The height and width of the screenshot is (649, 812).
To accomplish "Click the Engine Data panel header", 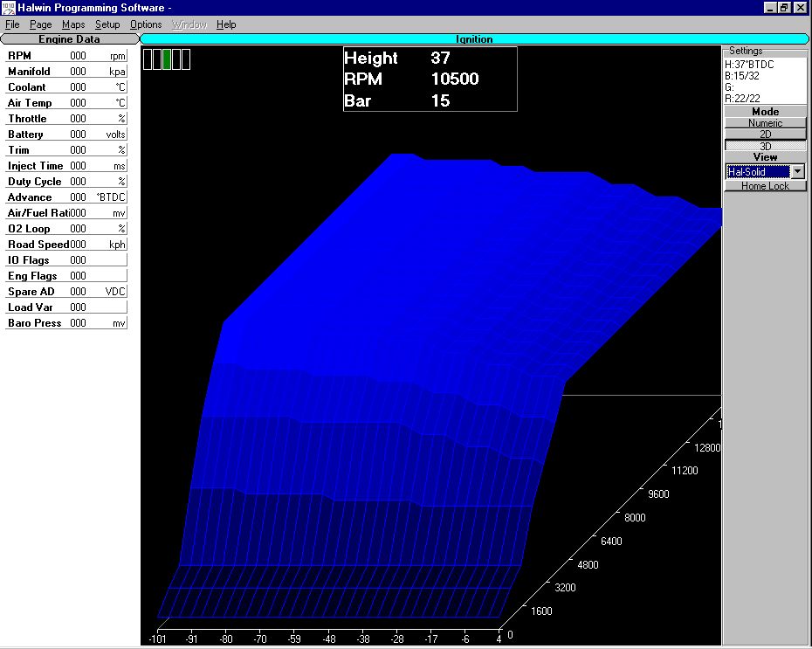I will (x=69, y=39).
